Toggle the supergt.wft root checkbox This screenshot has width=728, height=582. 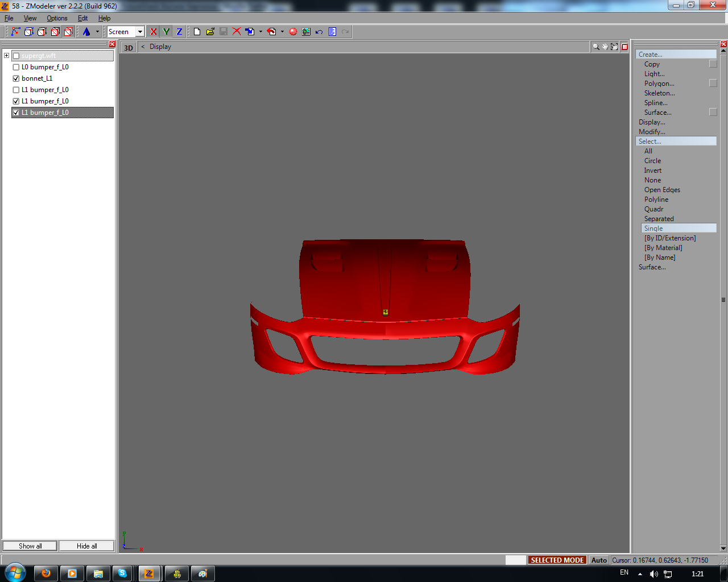pos(16,56)
